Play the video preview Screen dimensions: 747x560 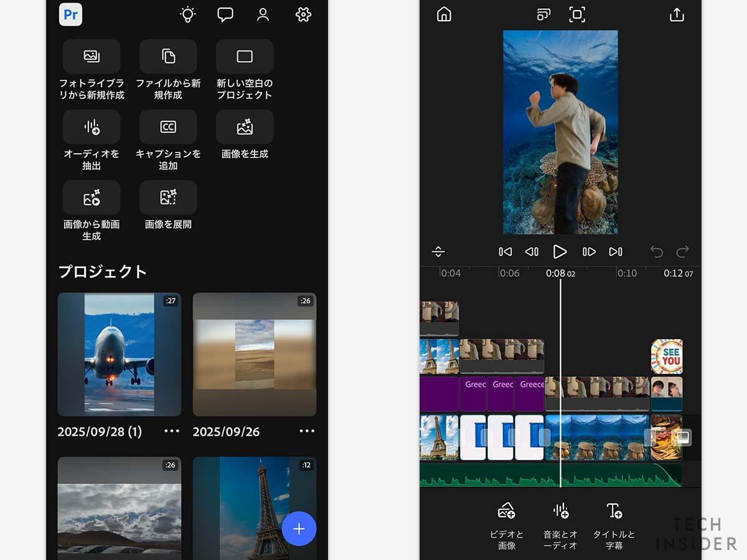[560, 251]
